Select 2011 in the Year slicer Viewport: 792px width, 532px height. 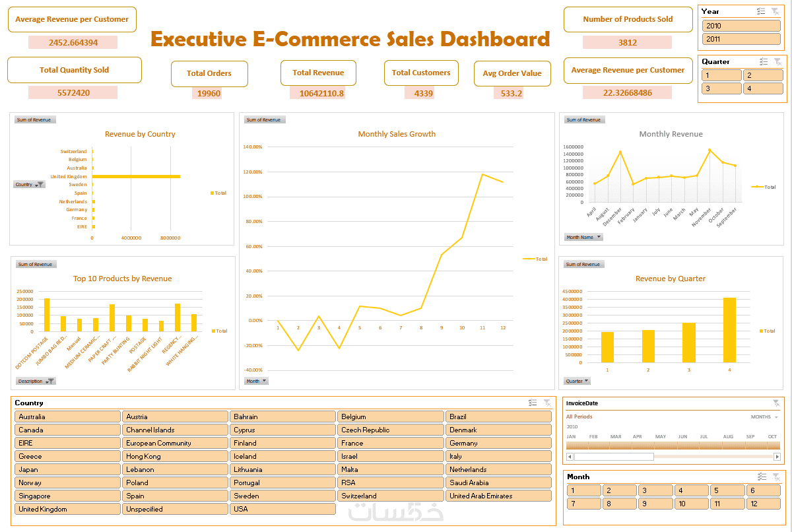pos(742,39)
